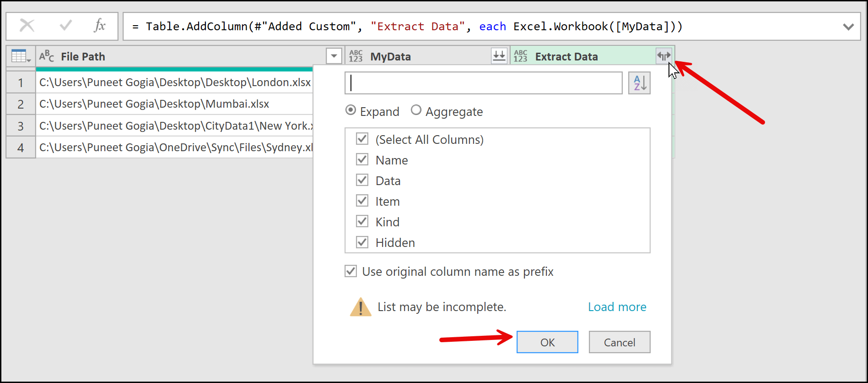Click the formula bar cancel X icon

(27, 26)
